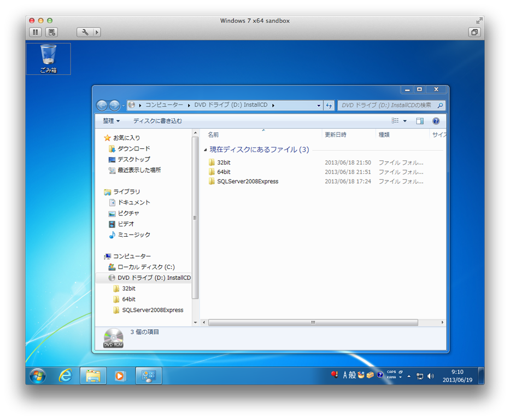Viewport: 510px width, 420px height.
Task: Select the SQLServer2008Express folder in file list
Action: 247,182
